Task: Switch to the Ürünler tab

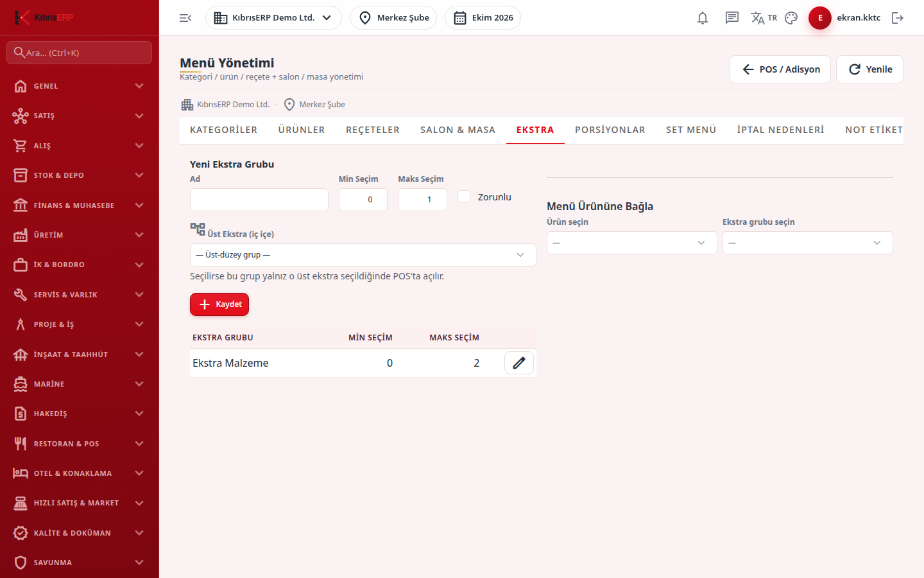Action: (302, 130)
